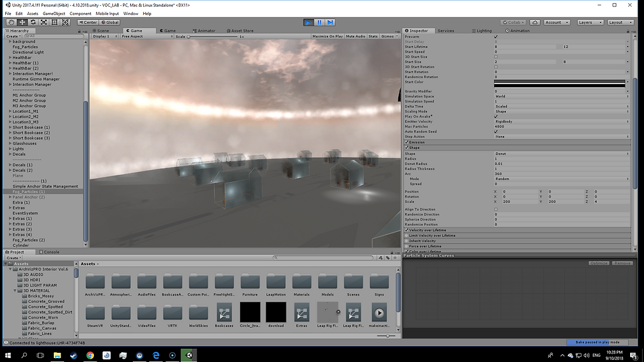Click the Max Particles input field
The width and height of the screenshot is (644, 362).
[561, 126]
